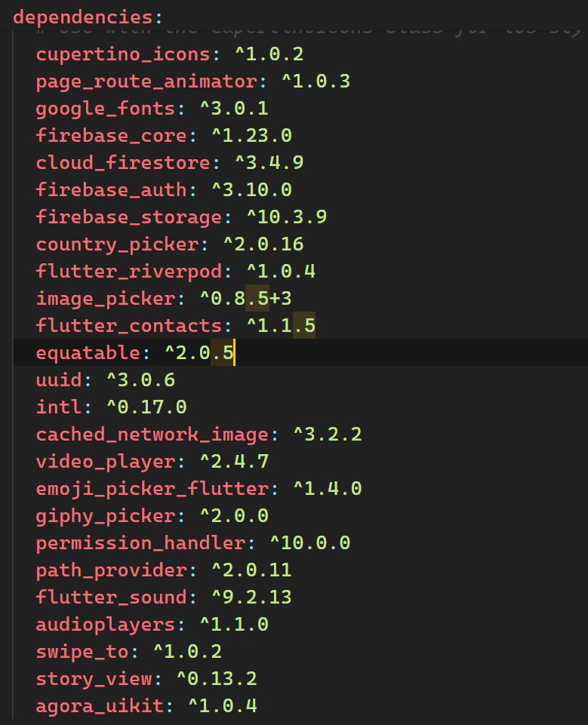Image resolution: width=588 pixels, height=725 pixels.
Task: Click the dependencies key at top
Action: (82, 17)
